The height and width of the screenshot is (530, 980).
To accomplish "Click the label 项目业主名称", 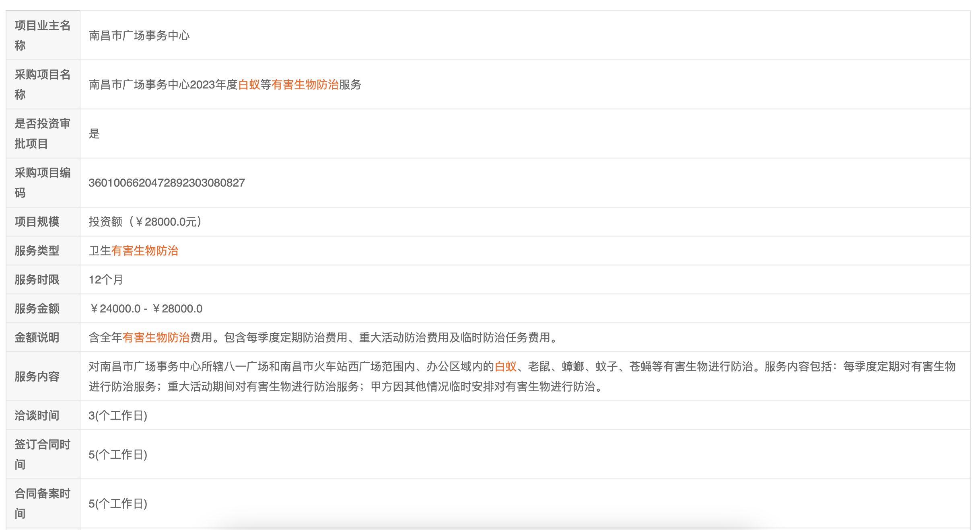I will (43, 35).
